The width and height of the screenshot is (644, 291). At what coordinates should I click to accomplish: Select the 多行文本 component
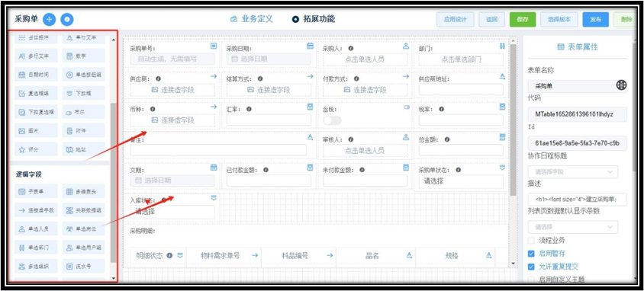pos(36,56)
